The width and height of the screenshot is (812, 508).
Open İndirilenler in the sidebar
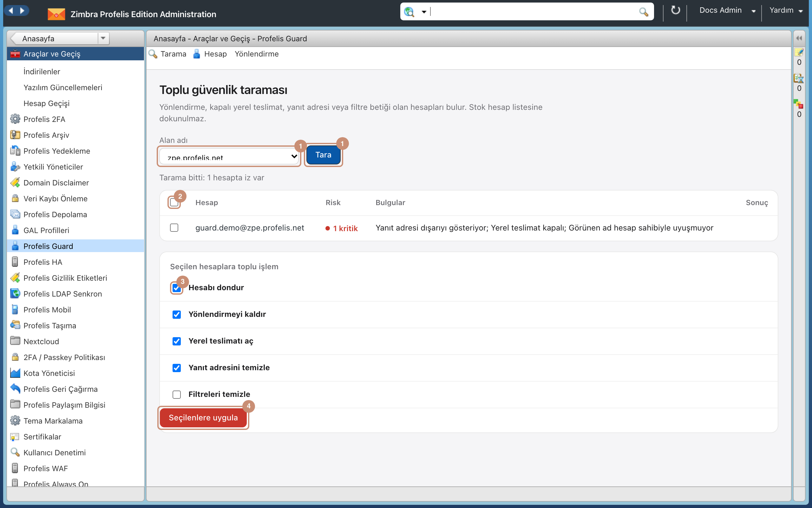coord(42,71)
